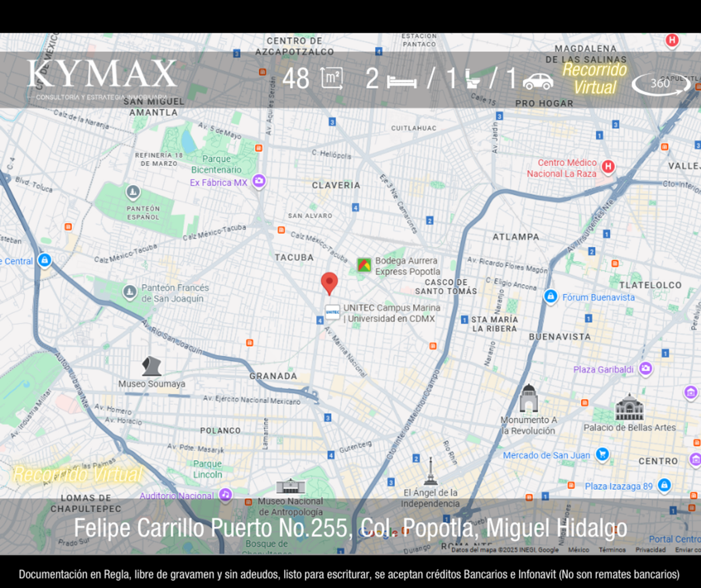
Task: Click the CENTRO DE AZCAPOTZALCO label
Action: tap(294, 46)
